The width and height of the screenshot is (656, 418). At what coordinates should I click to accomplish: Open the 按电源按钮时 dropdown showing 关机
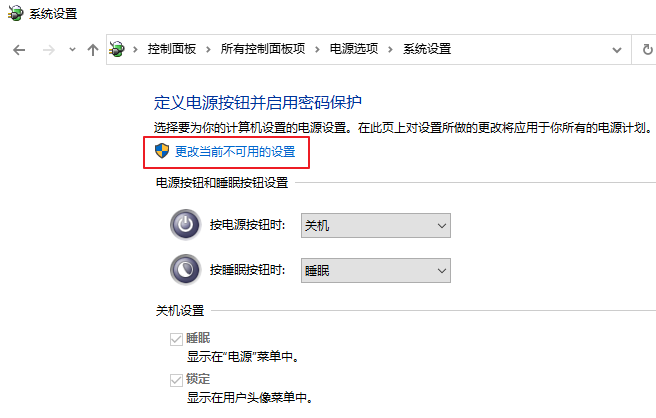[375, 226]
